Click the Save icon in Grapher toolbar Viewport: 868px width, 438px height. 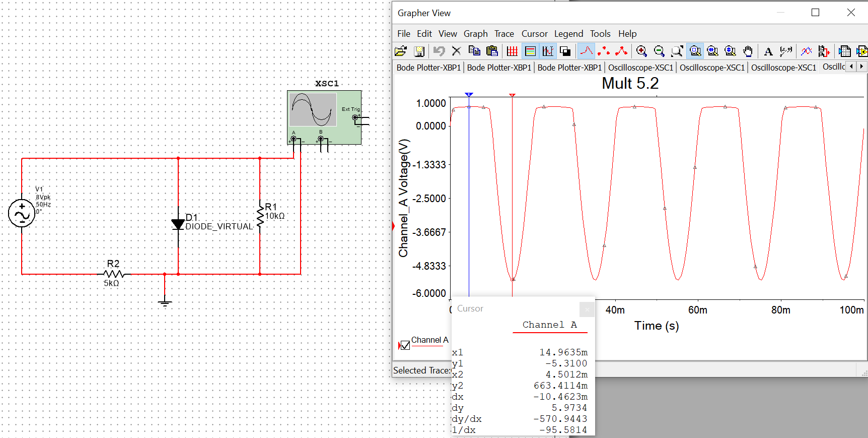(x=419, y=51)
